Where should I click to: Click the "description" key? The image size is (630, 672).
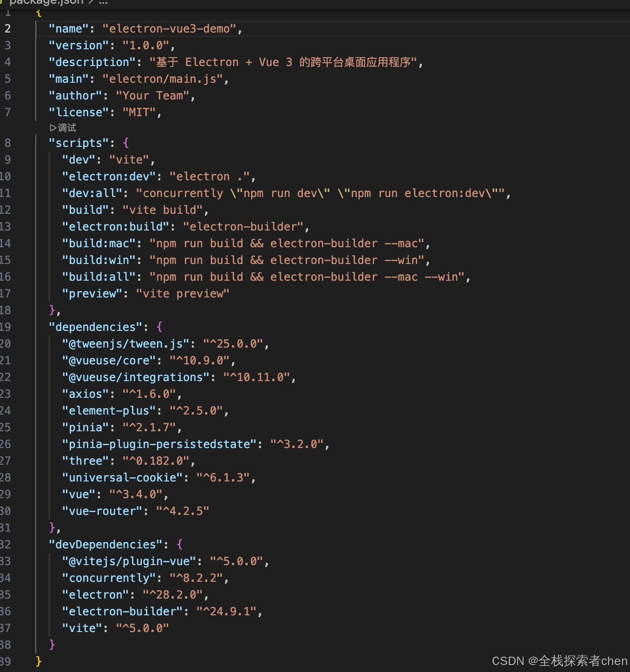click(x=92, y=62)
